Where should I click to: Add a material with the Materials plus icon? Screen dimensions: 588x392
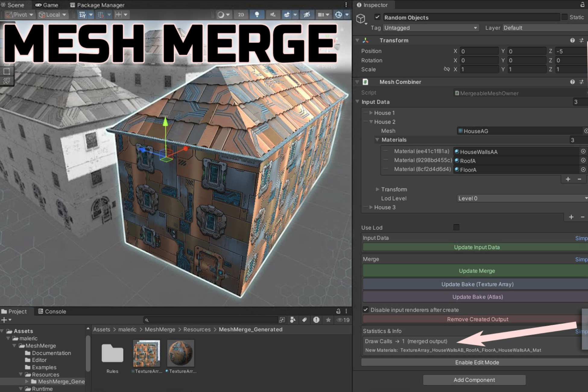(568, 179)
